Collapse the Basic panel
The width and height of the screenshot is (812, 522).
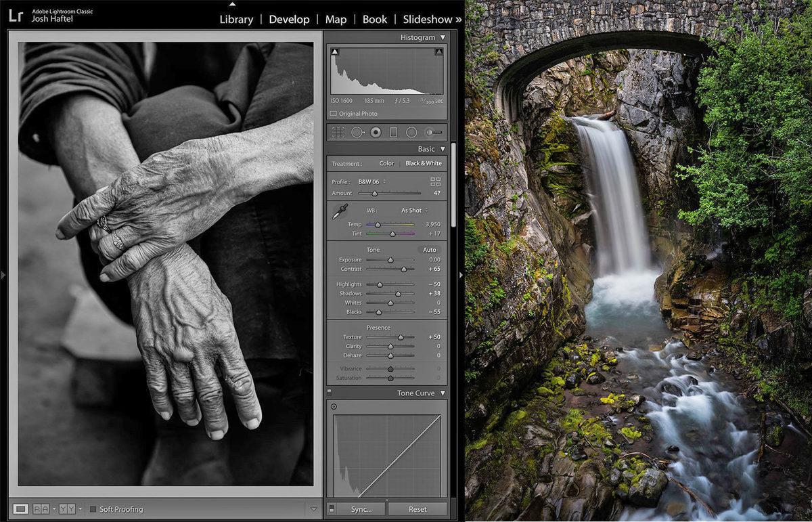click(443, 148)
